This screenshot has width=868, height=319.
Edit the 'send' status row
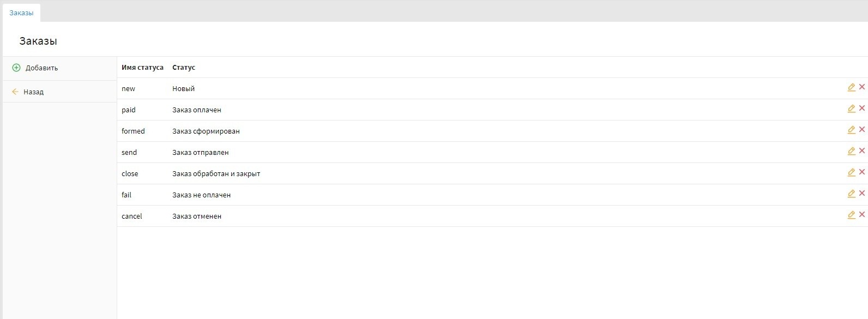pyautogui.click(x=851, y=151)
